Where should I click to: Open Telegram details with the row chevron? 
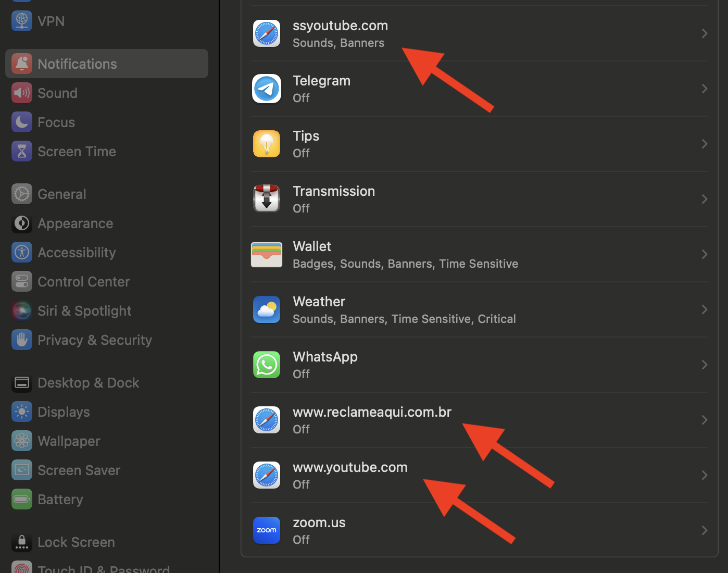(705, 89)
